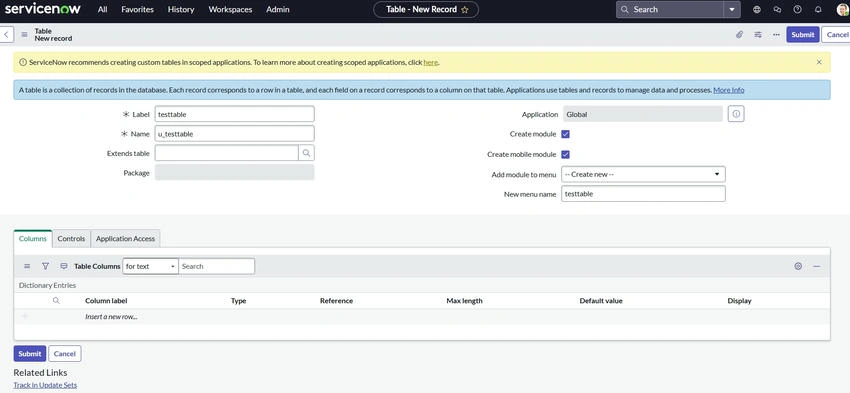Click the column header search magnifier
This screenshot has width=850, height=393.
point(56,300)
